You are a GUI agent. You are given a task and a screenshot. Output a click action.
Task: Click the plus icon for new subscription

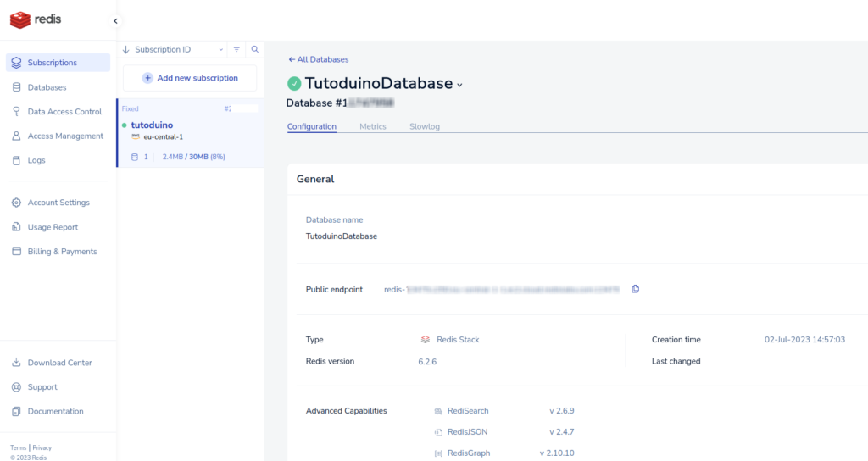coord(147,78)
